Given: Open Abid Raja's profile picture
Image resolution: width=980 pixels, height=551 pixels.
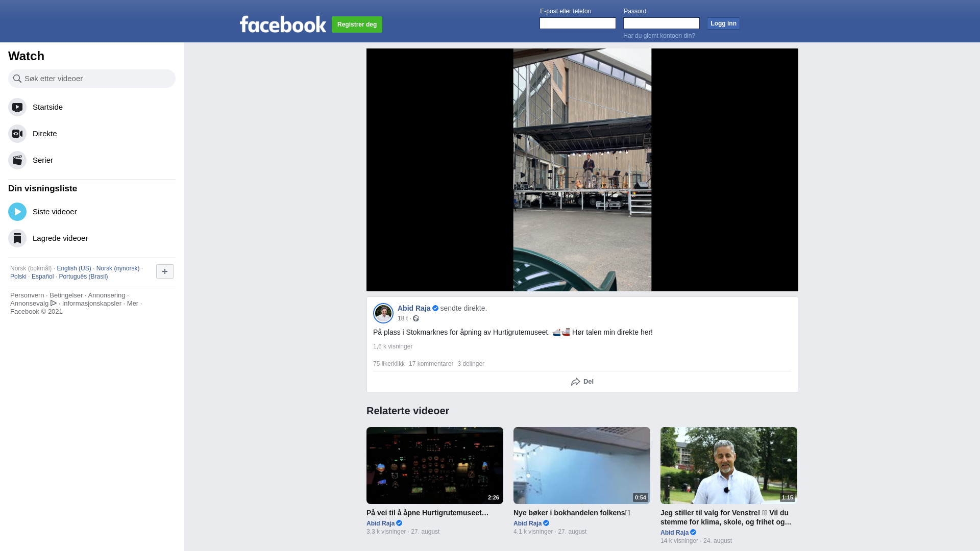Looking at the screenshot, I should [x=383, y=313].
